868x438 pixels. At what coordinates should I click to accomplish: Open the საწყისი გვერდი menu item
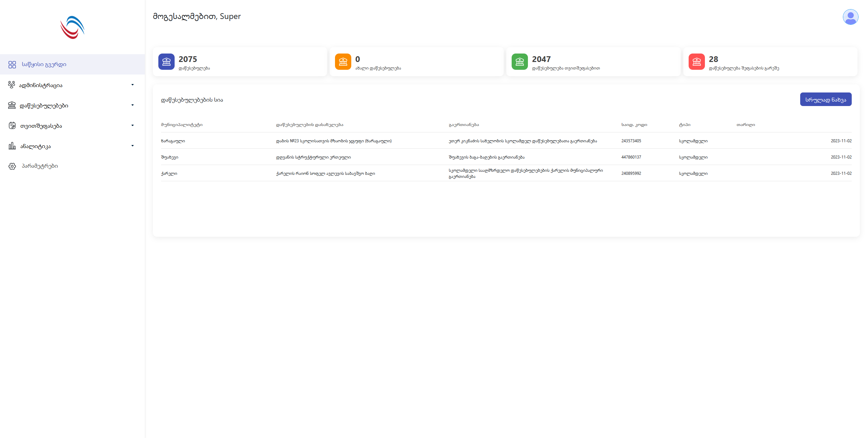click(x=44, y=64)
